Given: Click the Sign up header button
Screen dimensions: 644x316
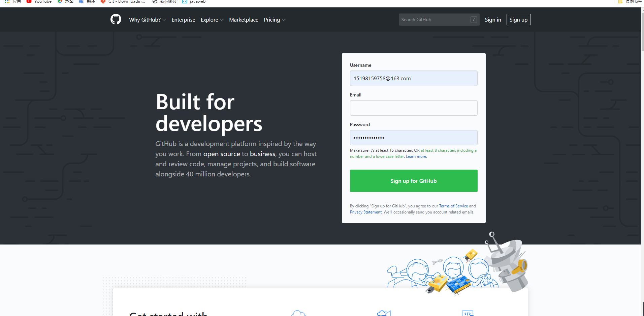Looking at the screenshot, I should pos(518,20).
